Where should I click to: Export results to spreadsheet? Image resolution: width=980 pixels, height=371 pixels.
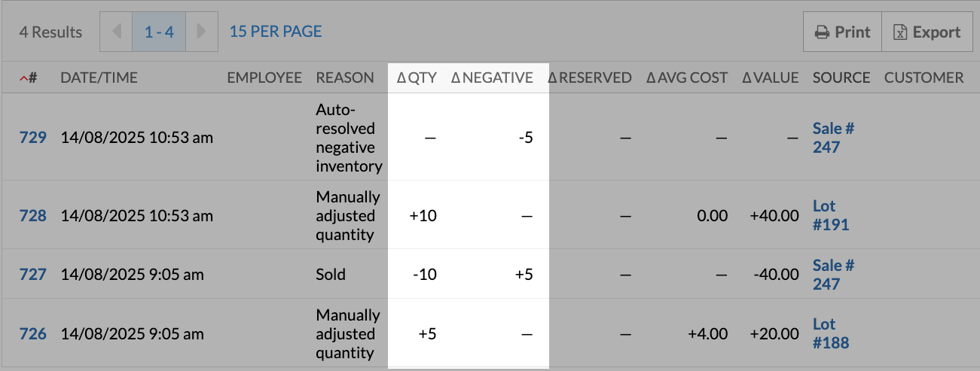point(927,32)
